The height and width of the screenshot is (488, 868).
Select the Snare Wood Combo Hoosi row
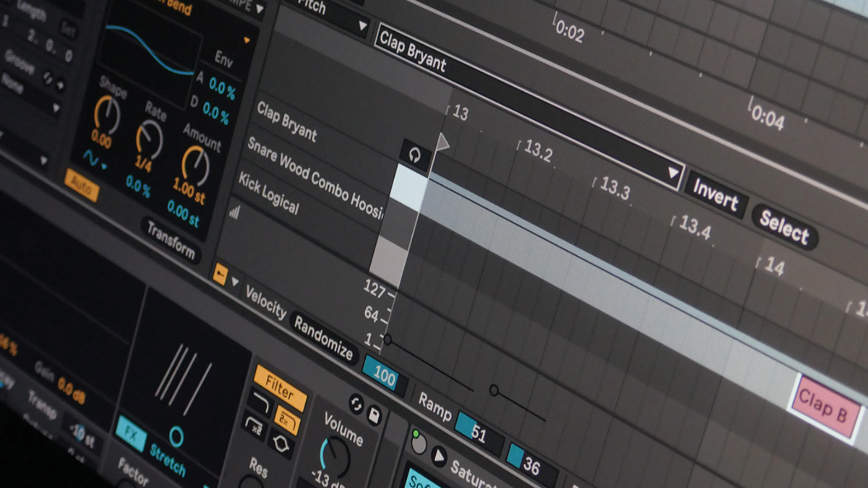(316, 178)
